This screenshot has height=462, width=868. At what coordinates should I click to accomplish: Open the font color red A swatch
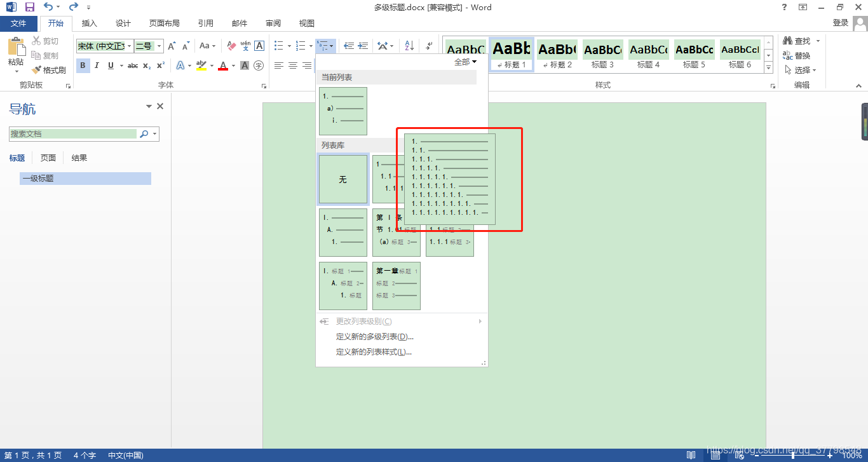[223, 65]
